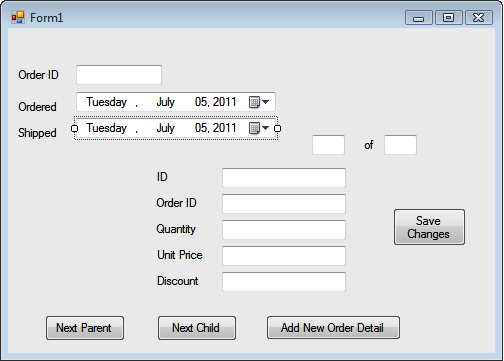Close the Form1 window
The height and width of the screenshot is (361, 504).
[479, 18]
